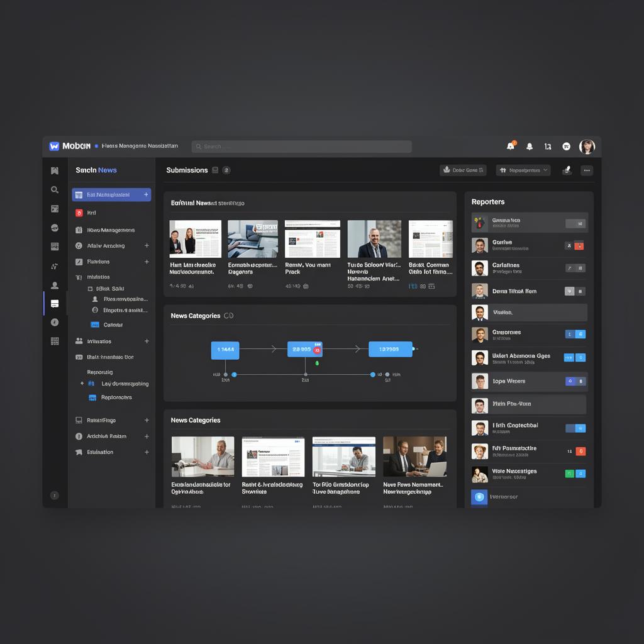
Task: Toggle gray switch in Carlafines row
Action: point(575,268)
